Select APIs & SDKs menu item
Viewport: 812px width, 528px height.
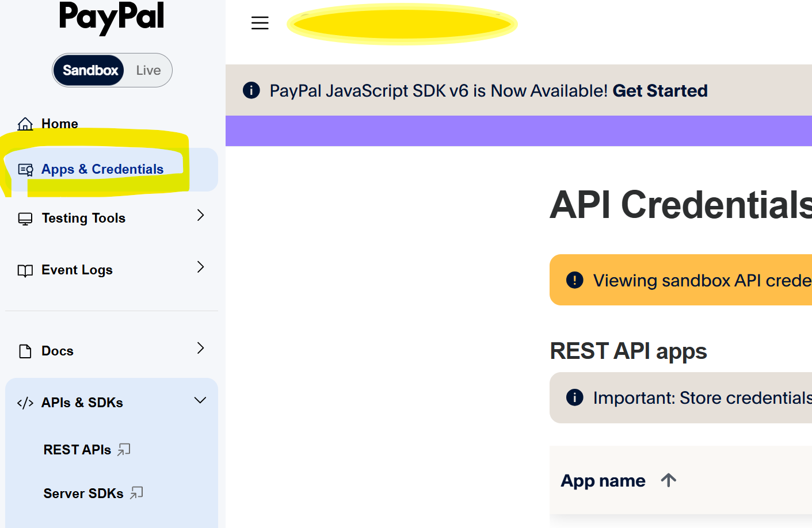(82, 403)
